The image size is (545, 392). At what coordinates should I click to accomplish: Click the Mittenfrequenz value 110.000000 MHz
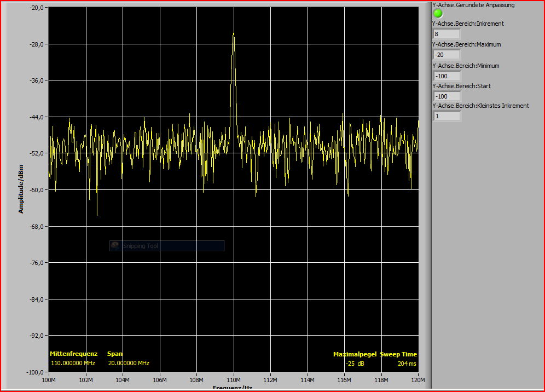pos(73,363)
